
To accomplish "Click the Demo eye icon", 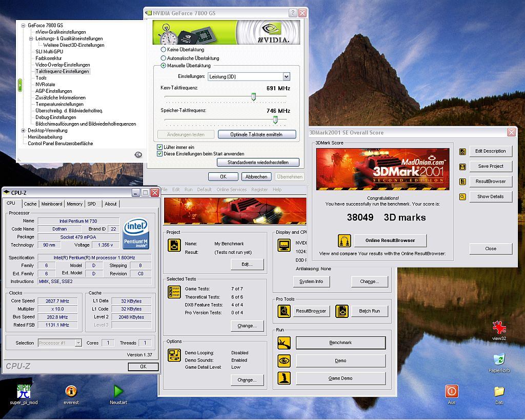I will pyautogui.click(x=284, y=361).
